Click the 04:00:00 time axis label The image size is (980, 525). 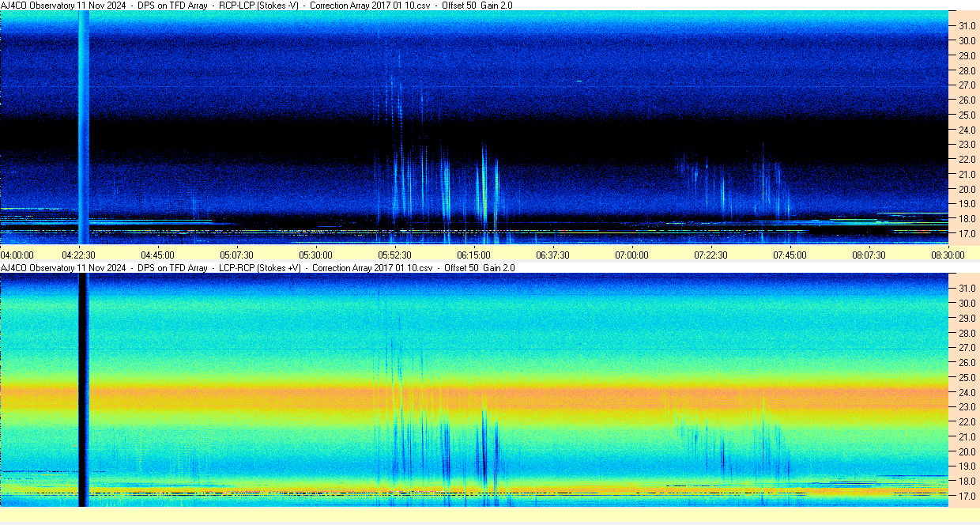point(17,255)
